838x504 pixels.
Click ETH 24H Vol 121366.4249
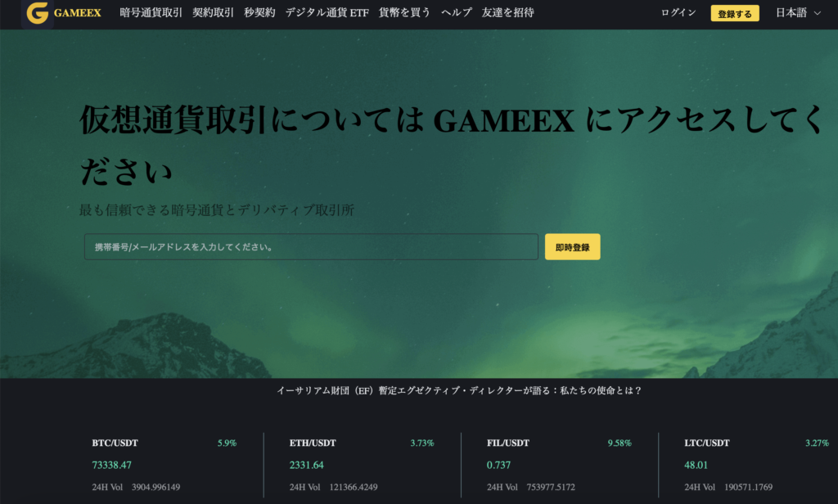[x=334, y=487]
